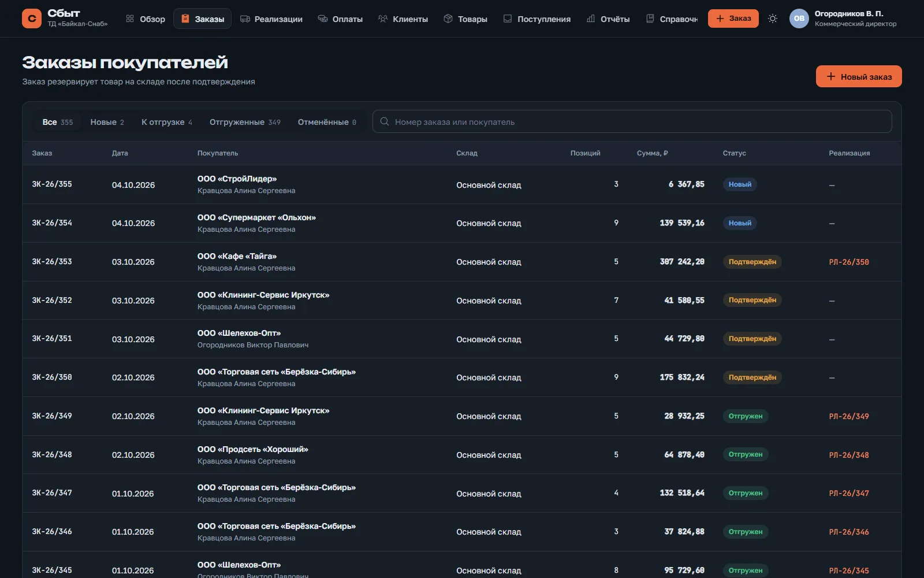The width and height of the screenshot is (924, 578).
Task: Focus the order number search field
Action: [632, 122]
